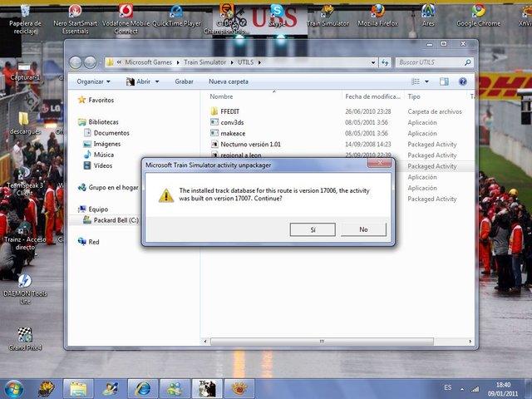
Task: Click Sí to continue unpacking
Action: 312,229
